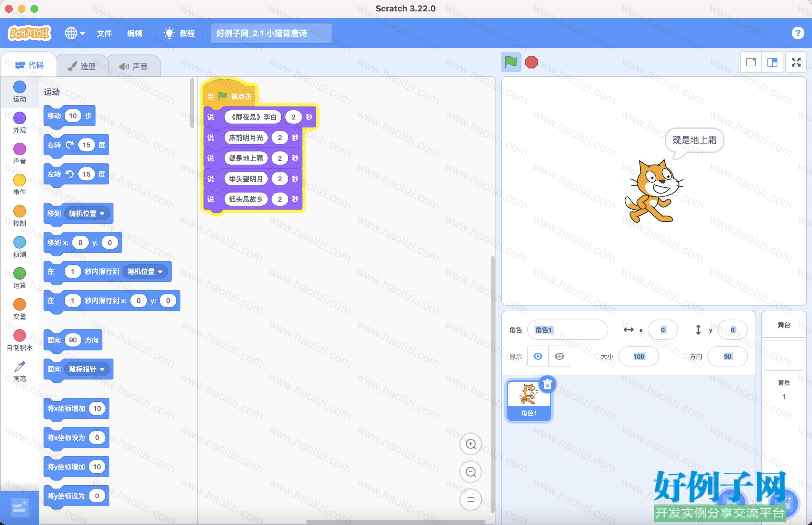The width and height of the screenshot is (812, 525).
Task: Click the 大小 size field
Action: 639,356
